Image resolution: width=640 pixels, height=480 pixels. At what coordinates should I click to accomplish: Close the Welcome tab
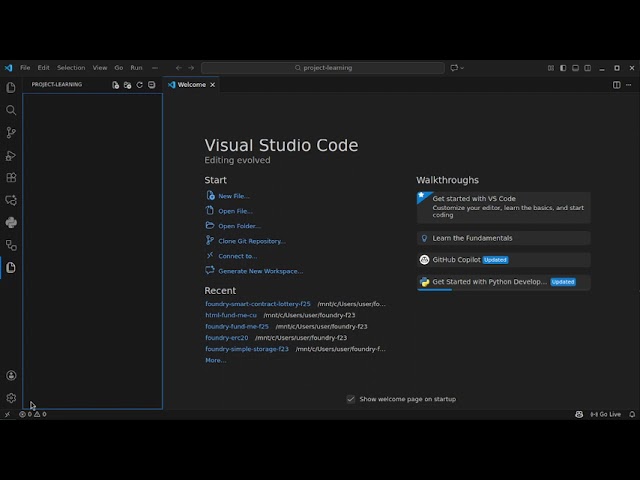[x=213, y=85]
